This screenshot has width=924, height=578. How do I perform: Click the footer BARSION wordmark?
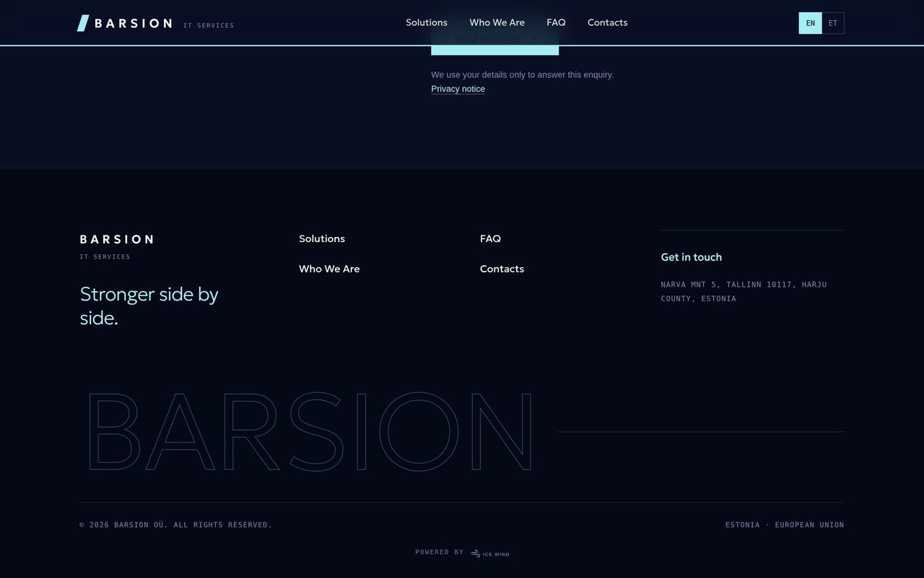116,239
